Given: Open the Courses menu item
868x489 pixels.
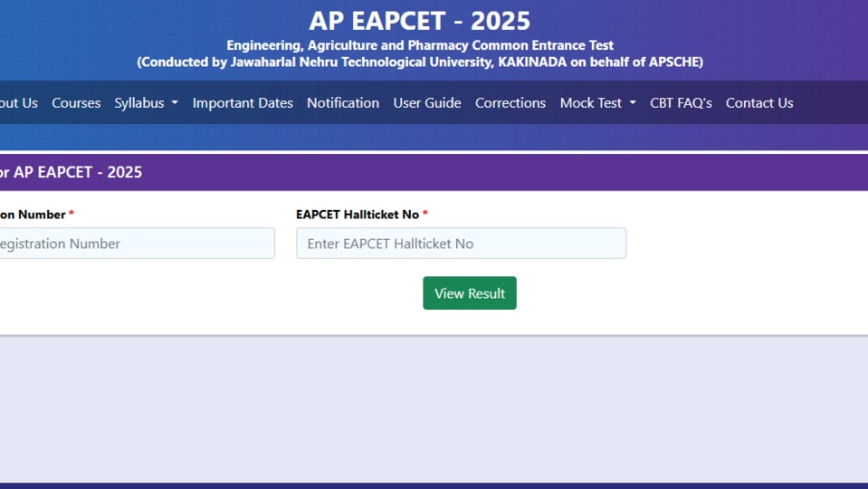Looking at the screenshot, I should point(76,103).
